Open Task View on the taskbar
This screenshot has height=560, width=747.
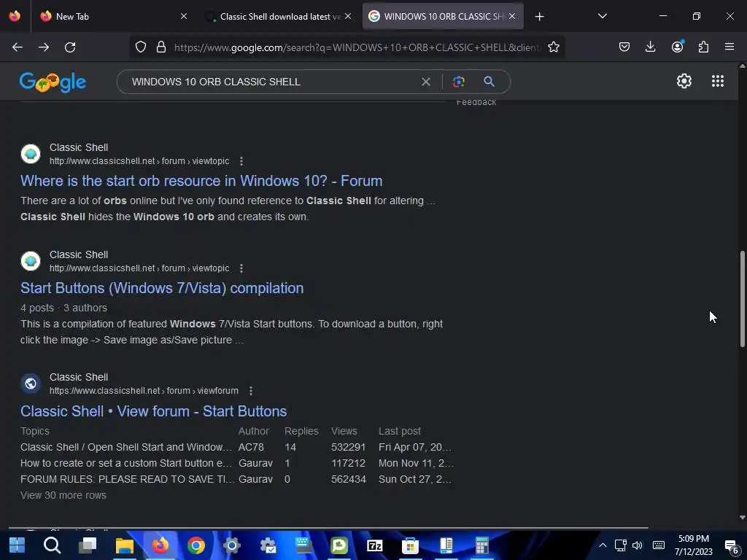coord(88,545)
